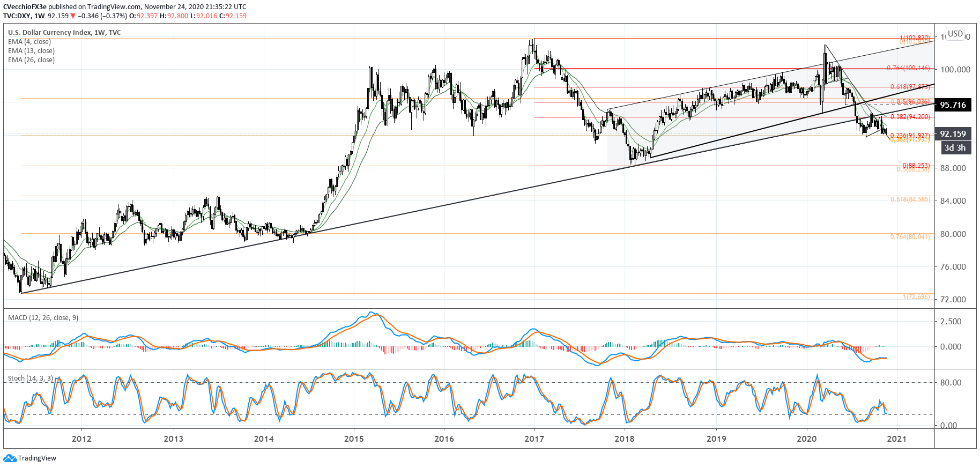Click the 0.382(94.200) Fibonacci level label
Viewport: 980px width, 468px height.
(910, 117)
